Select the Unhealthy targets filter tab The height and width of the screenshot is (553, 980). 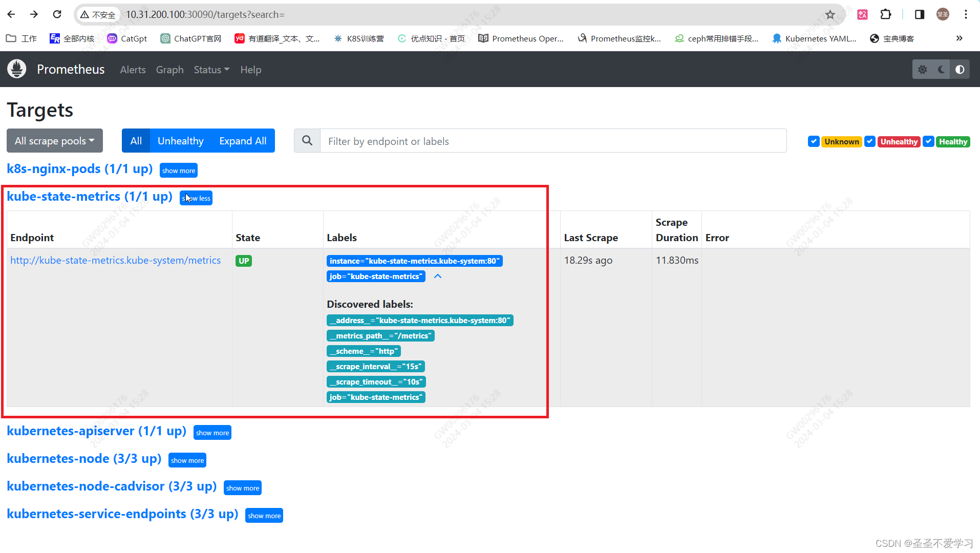(181, 141)
